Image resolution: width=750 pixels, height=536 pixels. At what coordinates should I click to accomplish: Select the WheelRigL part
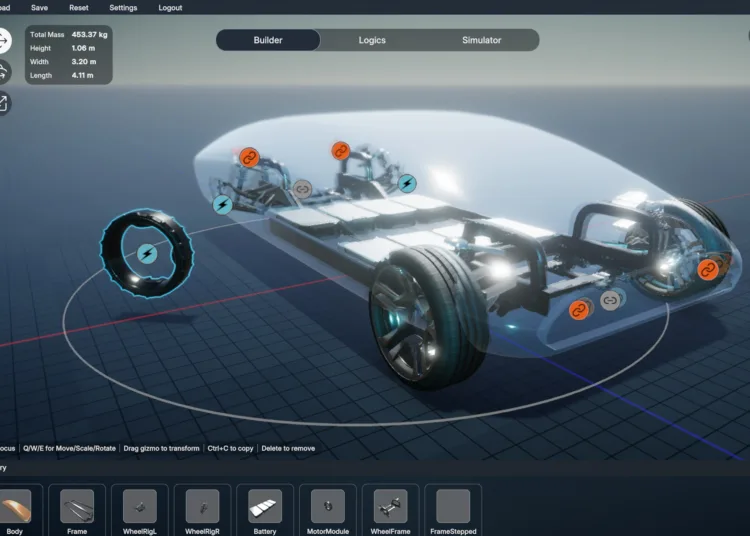tap(139, 507)
